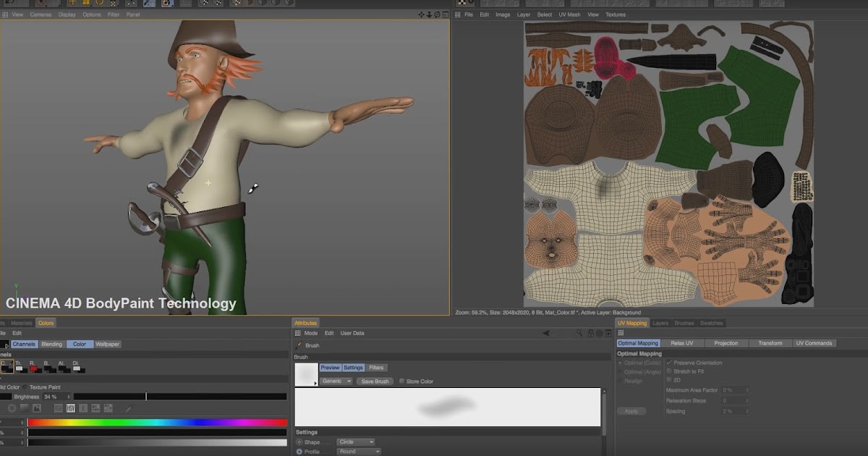Switch to the Layers tab

pos(660,323)
